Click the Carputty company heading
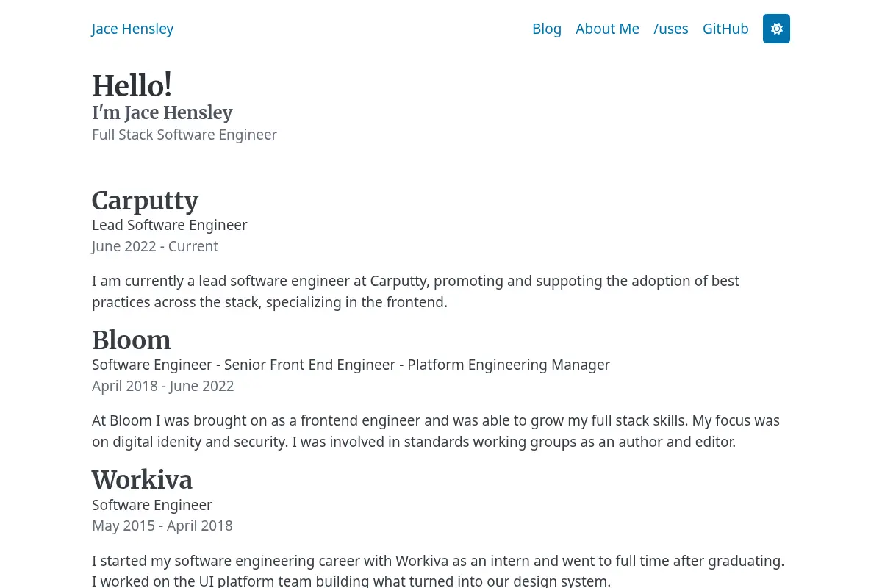This screenshot has height=588, width=882. pos(146,200)
